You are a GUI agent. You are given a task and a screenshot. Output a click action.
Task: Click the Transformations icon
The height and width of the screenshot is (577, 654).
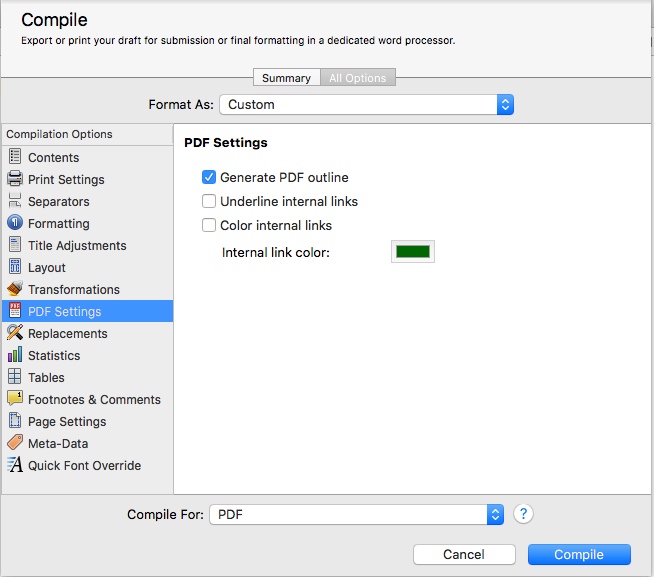click(15, 289)
